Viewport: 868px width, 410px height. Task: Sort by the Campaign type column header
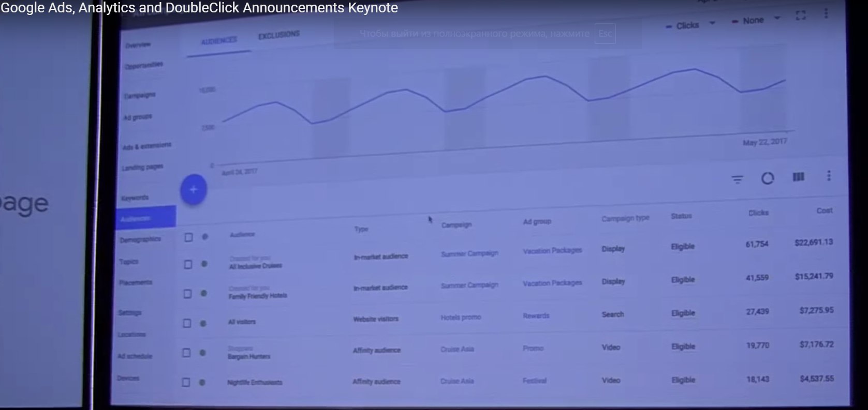click(625, 219)
